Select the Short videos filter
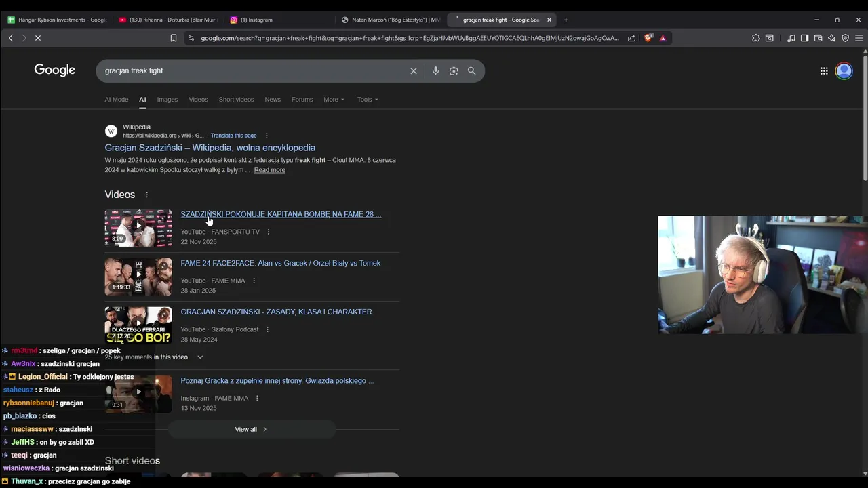 click(x=236, y=100)
